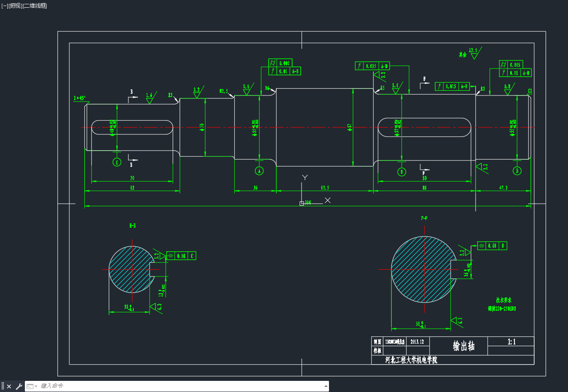This screenshot has height=392, width=568.
Task: Click the datum D circle marker
Action: [x=401, y=172]
